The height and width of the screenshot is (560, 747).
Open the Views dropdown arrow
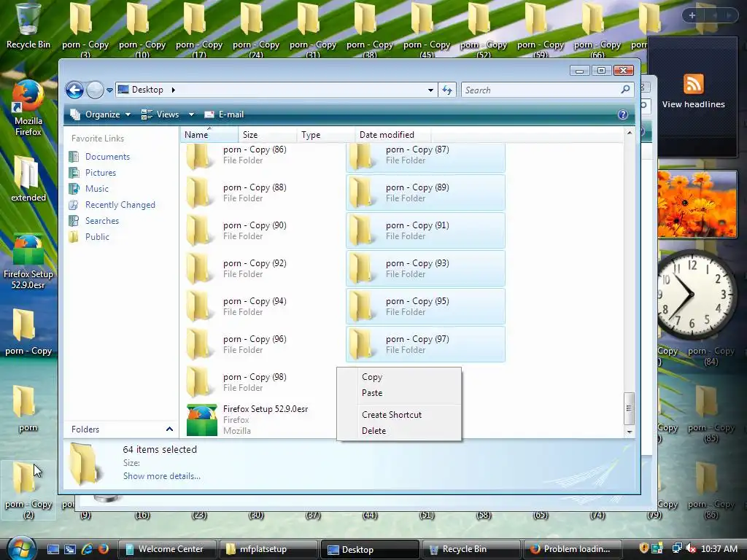[x=191, y=114]
